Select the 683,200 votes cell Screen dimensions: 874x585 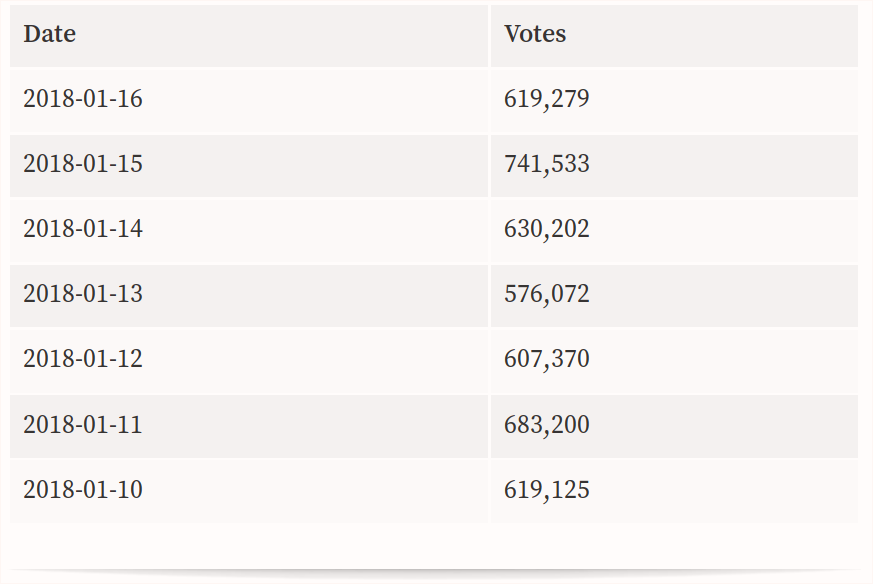point(674,426)
